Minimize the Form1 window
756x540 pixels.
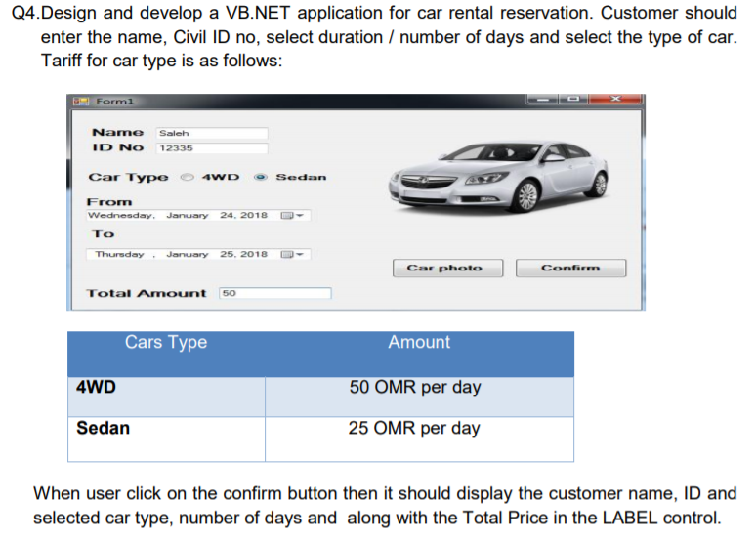pyautogui.click(x=542, y=99)
